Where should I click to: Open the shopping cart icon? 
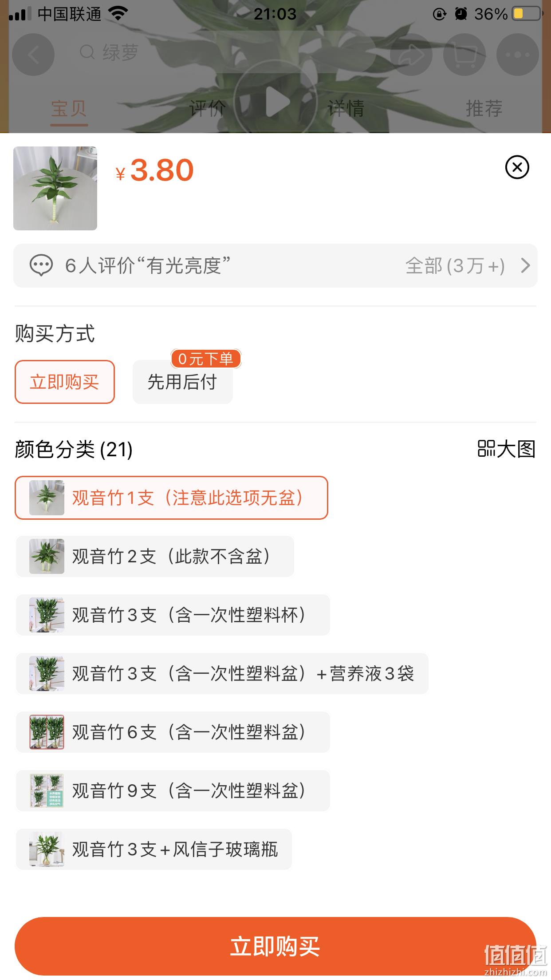tap(464, 55)
